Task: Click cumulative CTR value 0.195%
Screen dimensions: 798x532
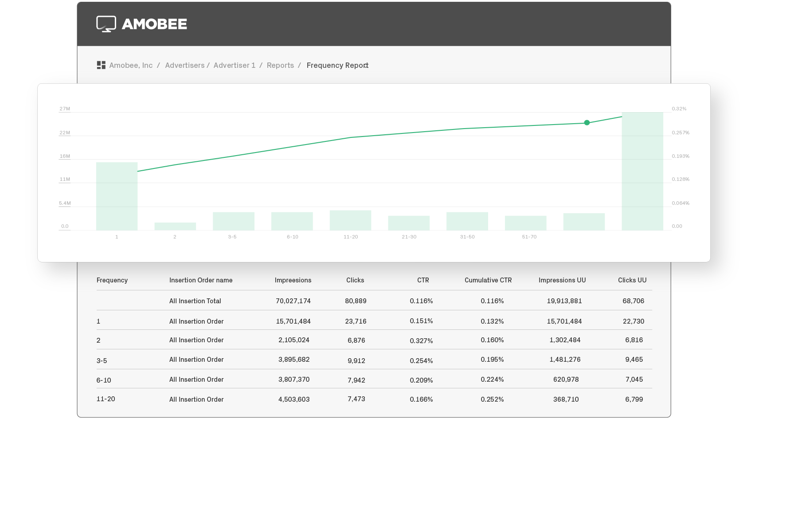Action: tap(492, 360)
